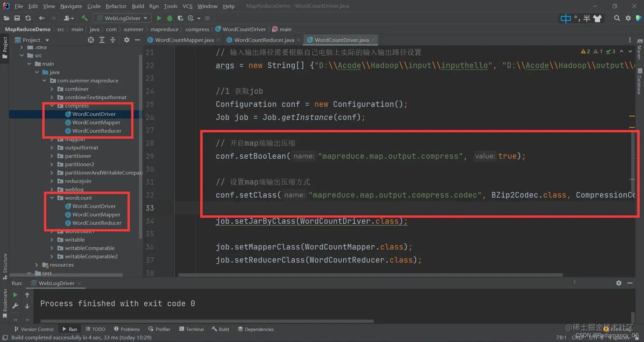Click the Save All icon

(x=17, y=18)
